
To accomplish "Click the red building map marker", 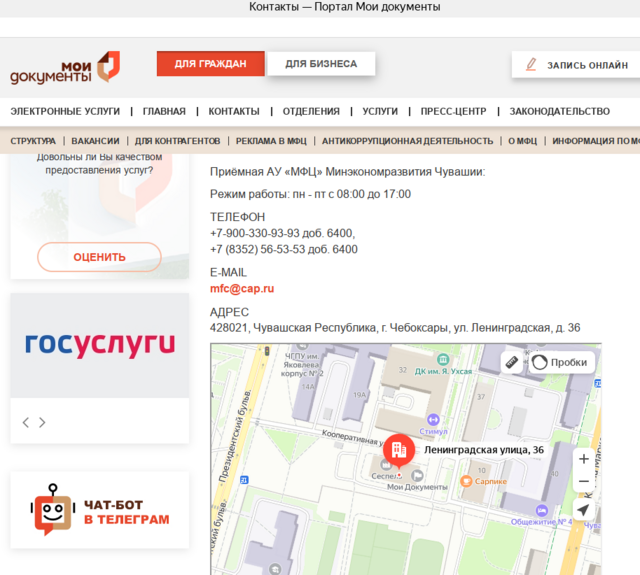I will (x=399, y=451).
